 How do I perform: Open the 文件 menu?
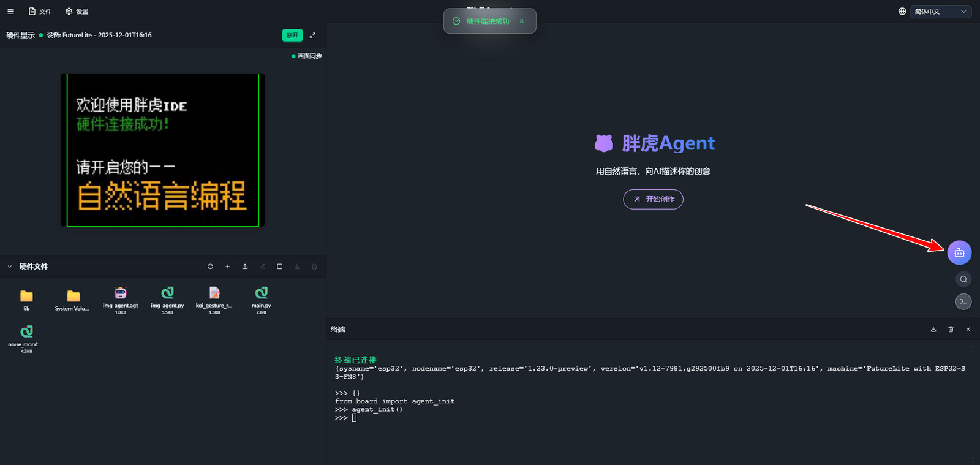tap(40, 12)
